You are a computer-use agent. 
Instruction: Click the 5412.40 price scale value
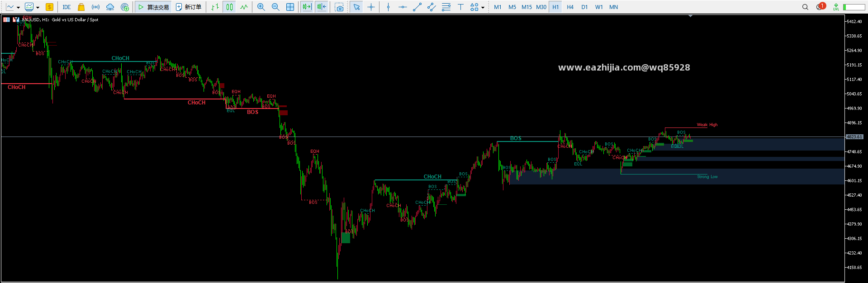[x=854, y=21]
